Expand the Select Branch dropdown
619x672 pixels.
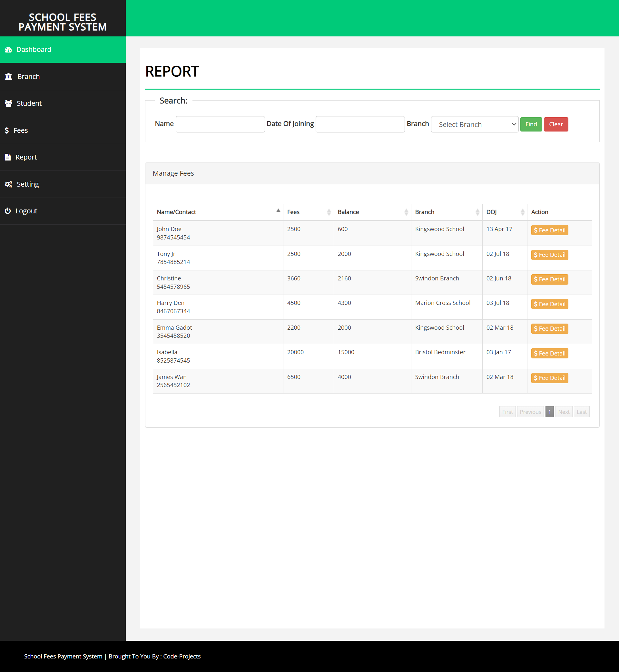[x=475, y=124]
